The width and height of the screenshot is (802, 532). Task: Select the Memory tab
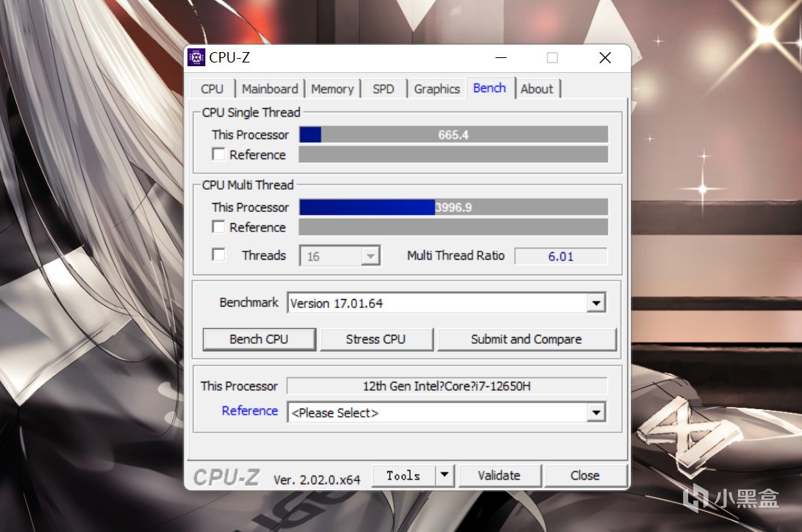click(x=333, y=89)
